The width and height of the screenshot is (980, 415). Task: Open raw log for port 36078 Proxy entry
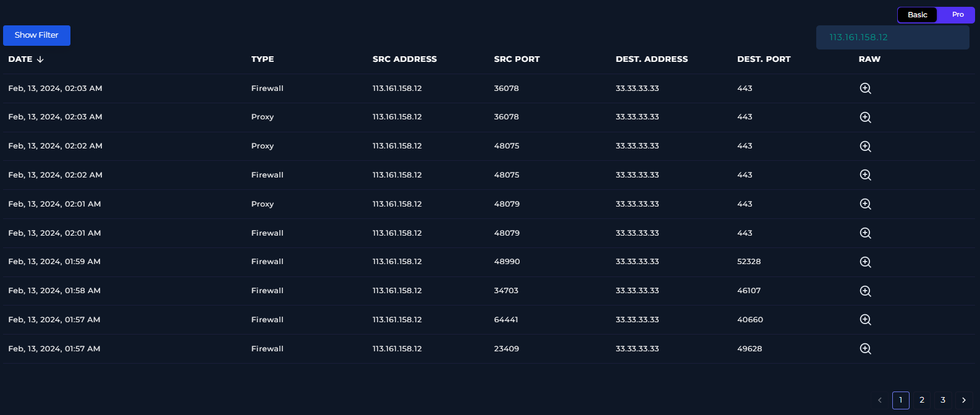pyautogui.click(x=865, y=118)
